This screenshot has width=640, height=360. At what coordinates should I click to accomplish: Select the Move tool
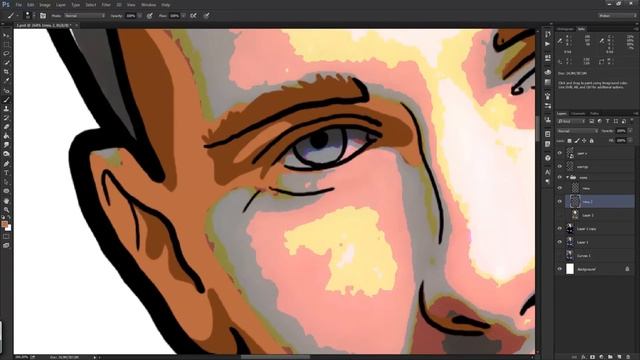(x=6, y=36)
